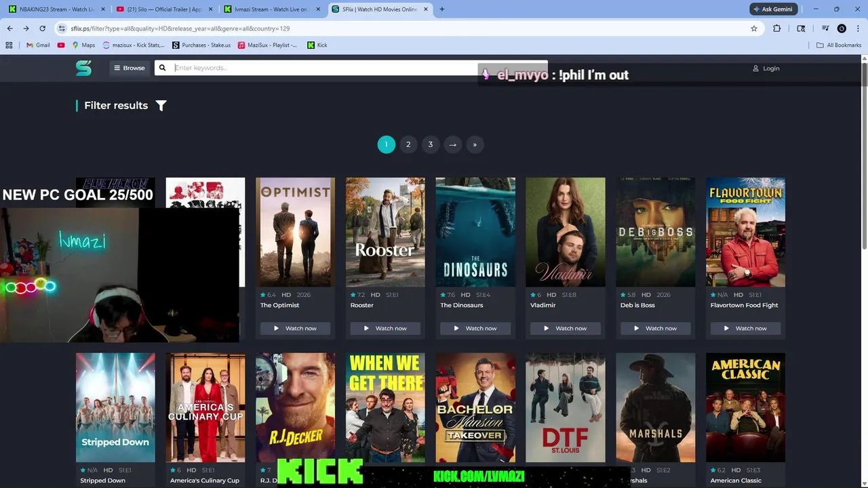This screenshot has height=488, width=868.
Task: Open When We Get There poster
Action: (x=385, y=407)
